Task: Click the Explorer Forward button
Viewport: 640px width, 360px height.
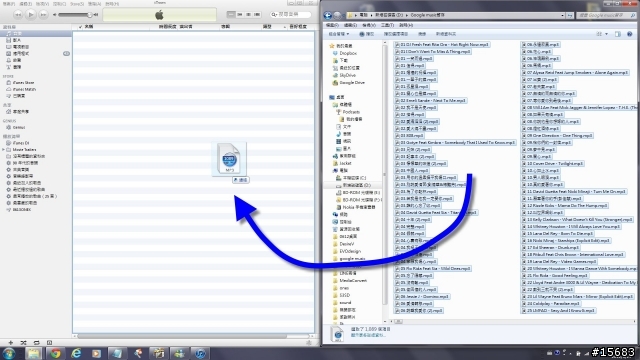Action: click(x=338, y=16)
